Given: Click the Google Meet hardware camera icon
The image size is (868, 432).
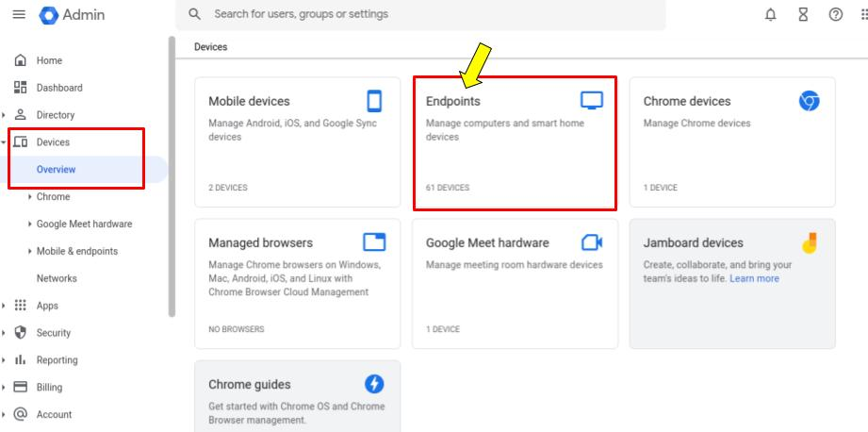Looking at the screenshot, I should click(x=591, y=242).
